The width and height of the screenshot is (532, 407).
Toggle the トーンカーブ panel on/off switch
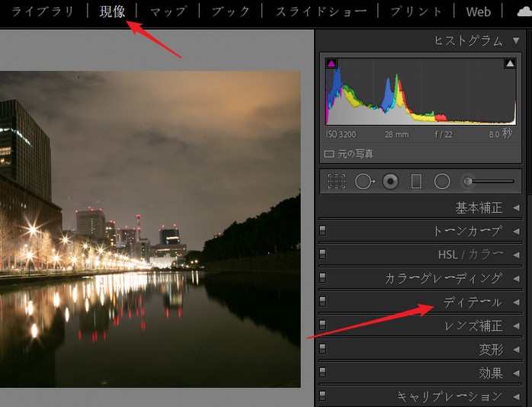(323, 231)
